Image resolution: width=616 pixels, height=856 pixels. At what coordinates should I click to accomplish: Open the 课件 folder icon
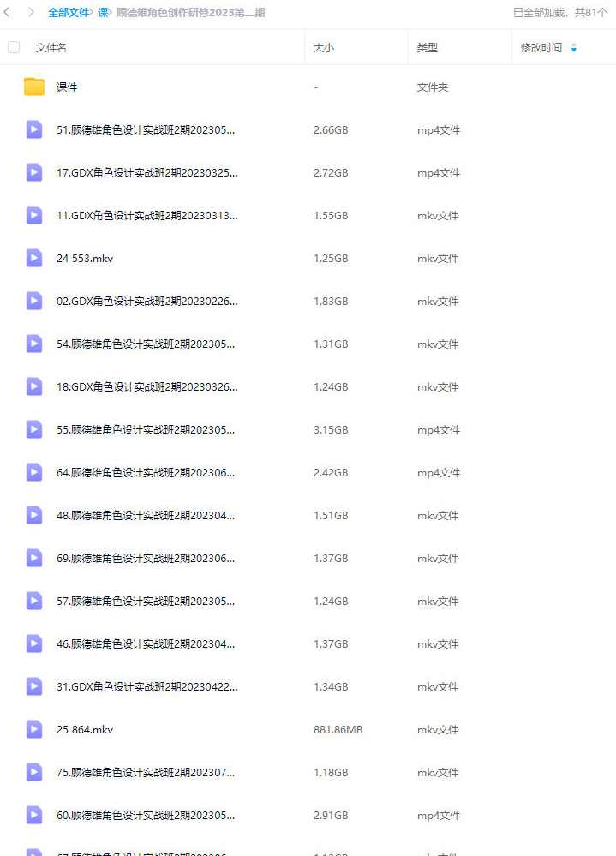(x=33, y=87)
